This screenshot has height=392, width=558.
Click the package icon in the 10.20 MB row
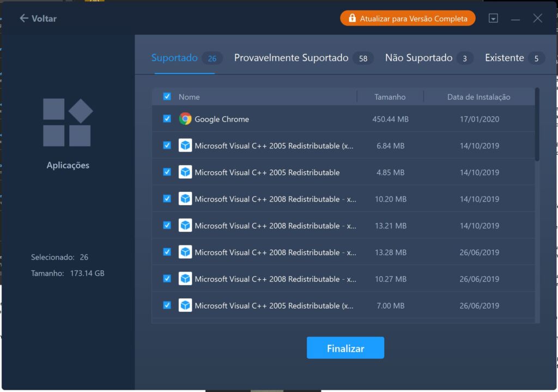[x=185, y=198]
